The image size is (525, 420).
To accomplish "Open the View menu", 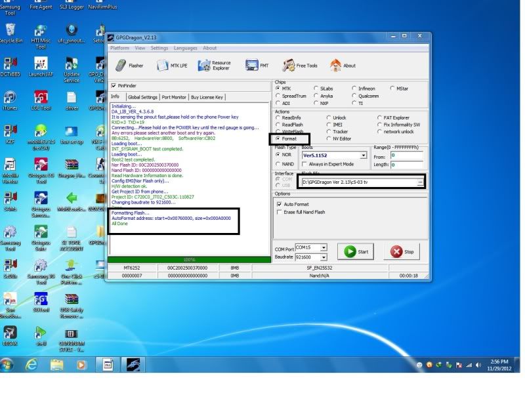I will pos(140,48).
